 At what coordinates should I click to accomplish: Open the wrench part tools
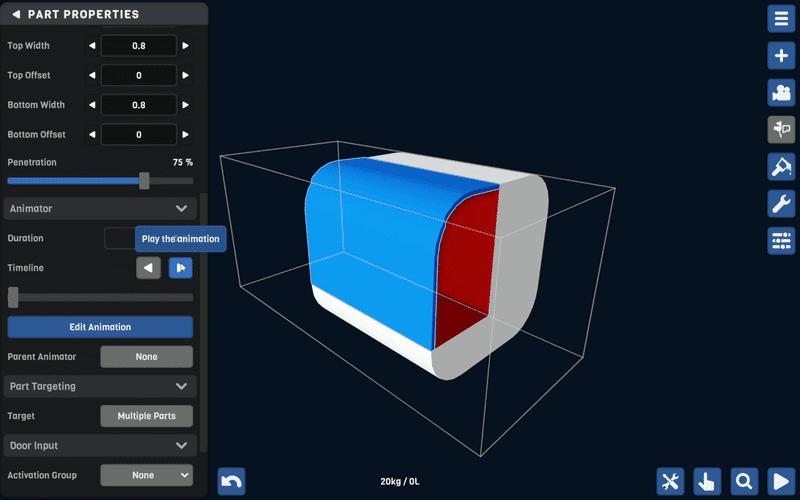(781, 204)
